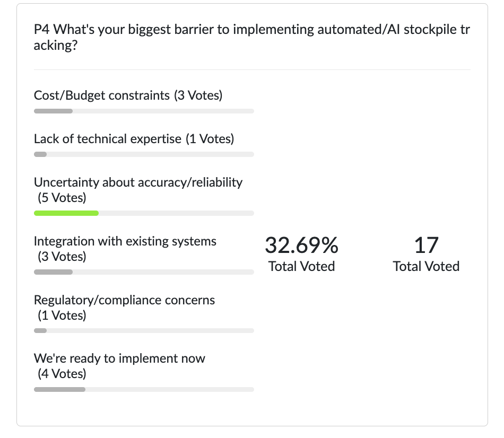The image size is (504, 438).
Task: Click the (1 Votes) text beside technical expertise
Action: click(x=210, y=139)
